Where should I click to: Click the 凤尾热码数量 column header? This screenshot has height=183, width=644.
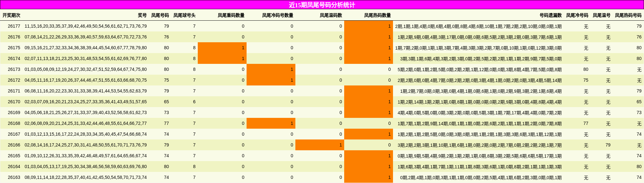tap(377, 15)
